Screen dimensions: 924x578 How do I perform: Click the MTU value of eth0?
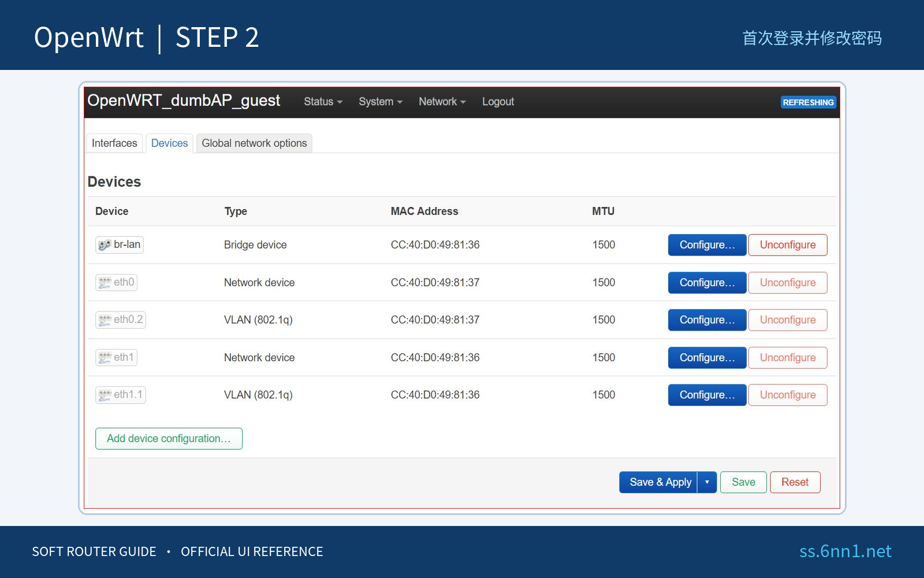pos(603,283)
